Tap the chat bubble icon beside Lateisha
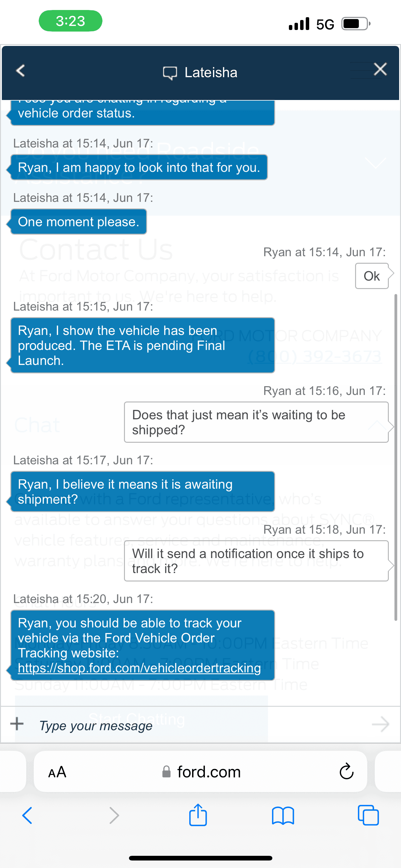Image resolution: width=401 pixels, height=868 pixels. pos(170,73)
